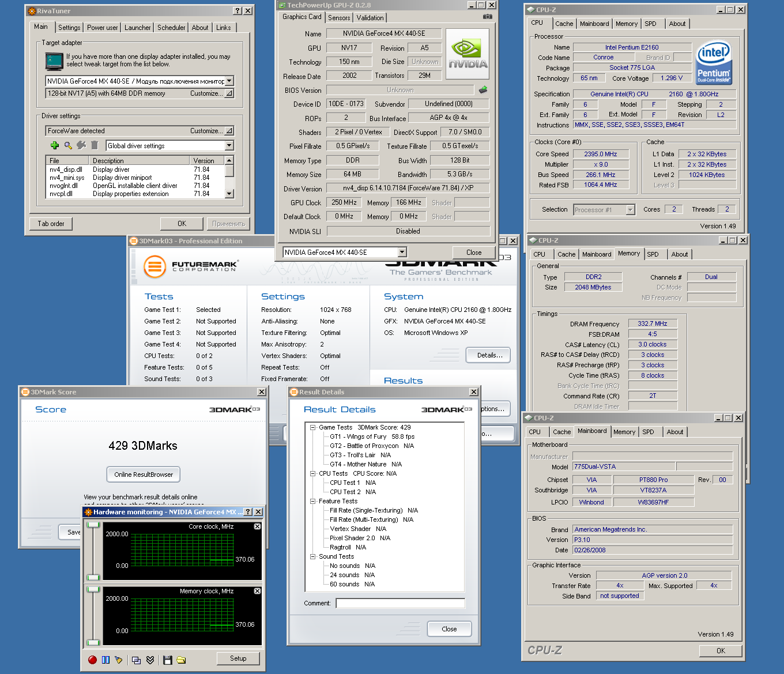The width and height of the screenshot is (784, 674).
Task: Open the Processor #1 selection dropdown in CPU-Z
Action: (x=630, y=210)
